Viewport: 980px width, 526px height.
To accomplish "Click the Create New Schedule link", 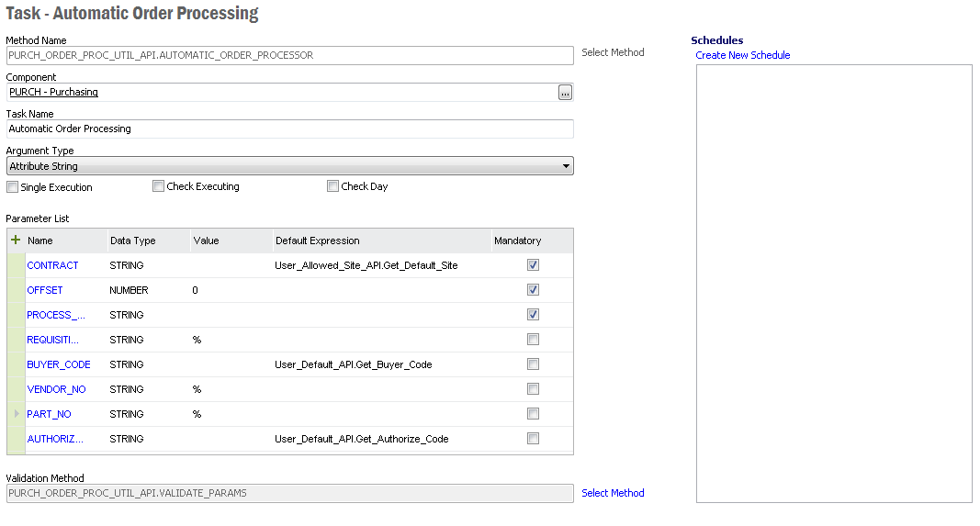I will 742,55.
